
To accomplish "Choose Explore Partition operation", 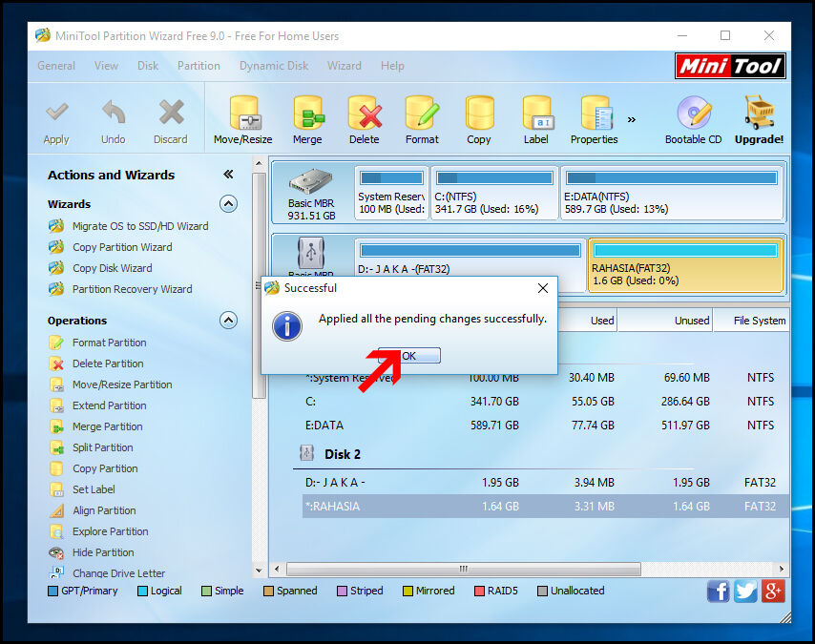I will coord(110,531).
